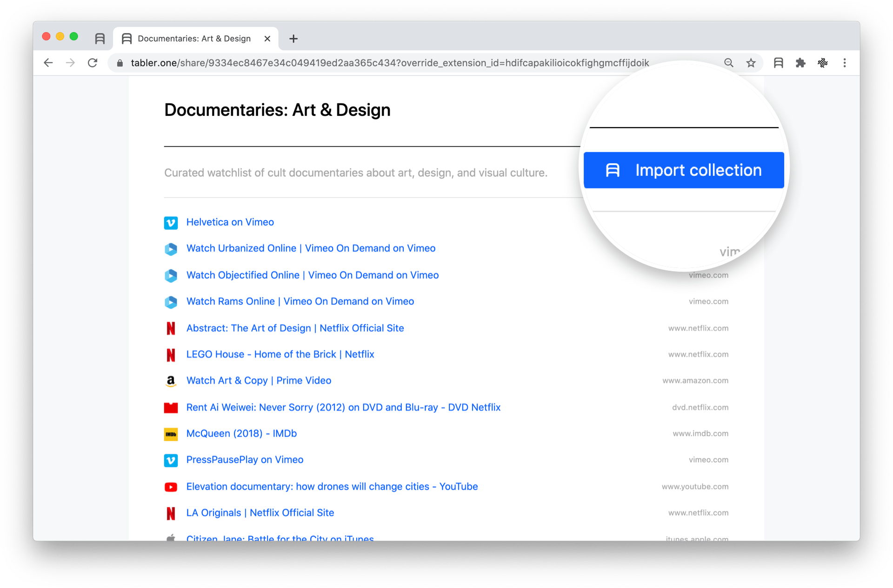Screen dimensions: 893x588
Task: Open Watch Objectified Online link
Action: pyautogui.click(x=313, y=275)
